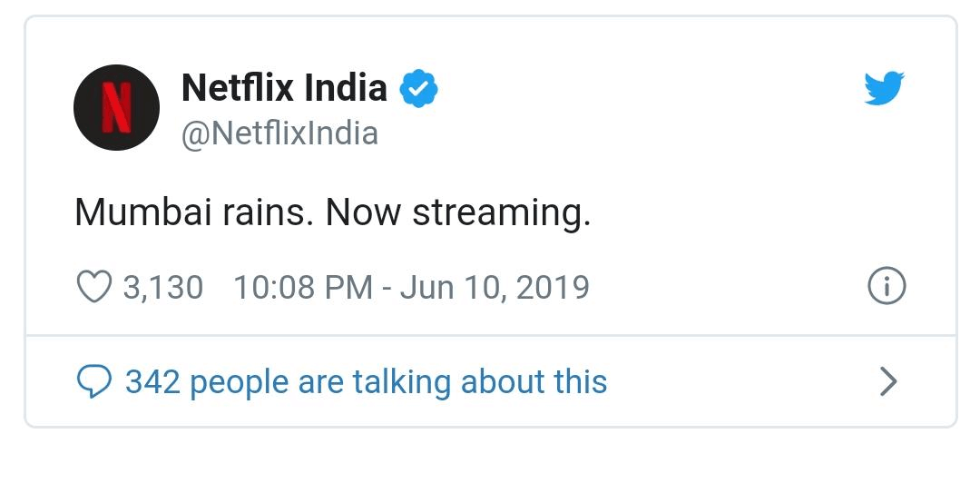Screen dimensions: 980x493
Task: Click the Now streaming phrase in the tweet
Action: click(458, 213)
